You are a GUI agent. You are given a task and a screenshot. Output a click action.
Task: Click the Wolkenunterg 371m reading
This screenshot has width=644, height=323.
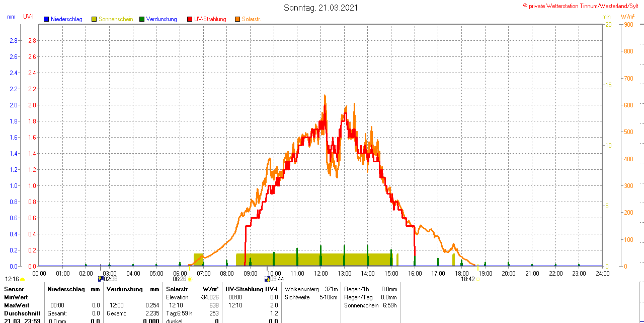[311, 289]
